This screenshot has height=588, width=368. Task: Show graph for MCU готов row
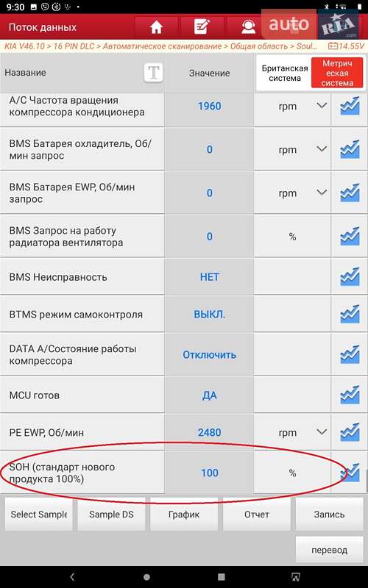[x=350, y=395]
